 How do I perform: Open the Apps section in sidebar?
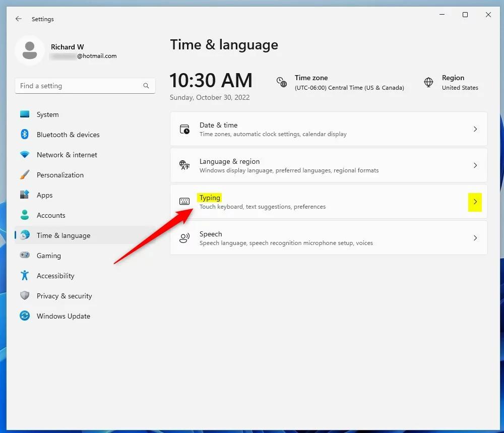(x=45, y=195)
